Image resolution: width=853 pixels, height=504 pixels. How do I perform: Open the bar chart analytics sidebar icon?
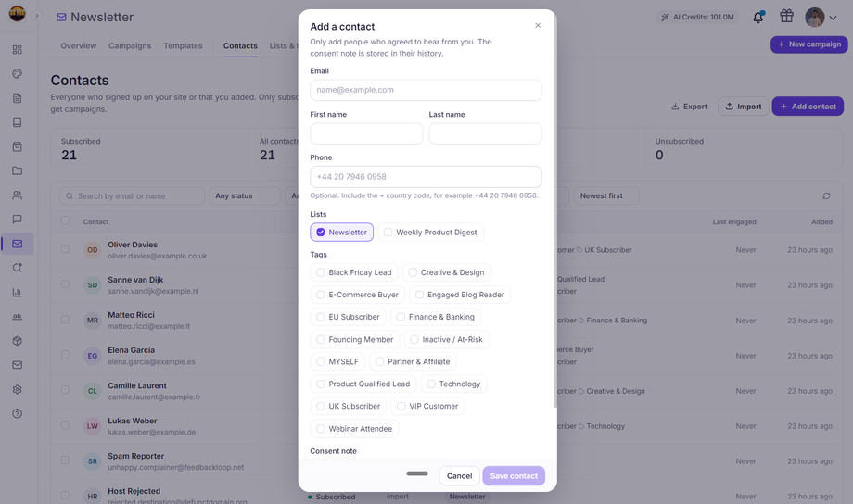point(18,293)
